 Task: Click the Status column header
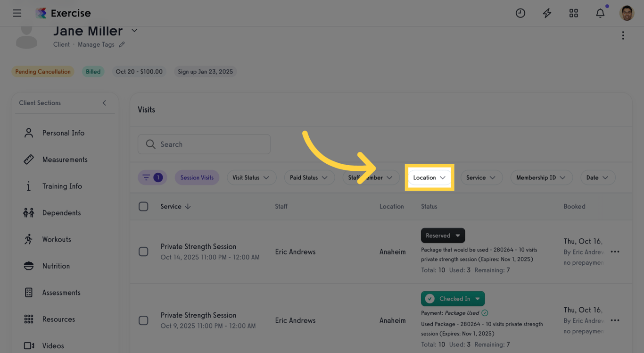tap(429, 207)
